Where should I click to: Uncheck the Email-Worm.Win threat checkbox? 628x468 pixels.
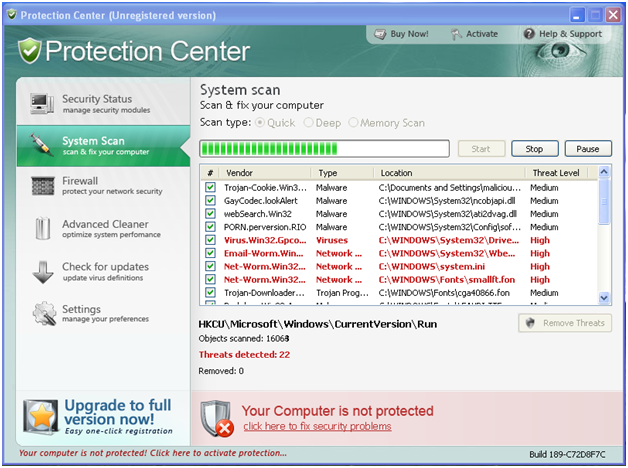[210, 253]
